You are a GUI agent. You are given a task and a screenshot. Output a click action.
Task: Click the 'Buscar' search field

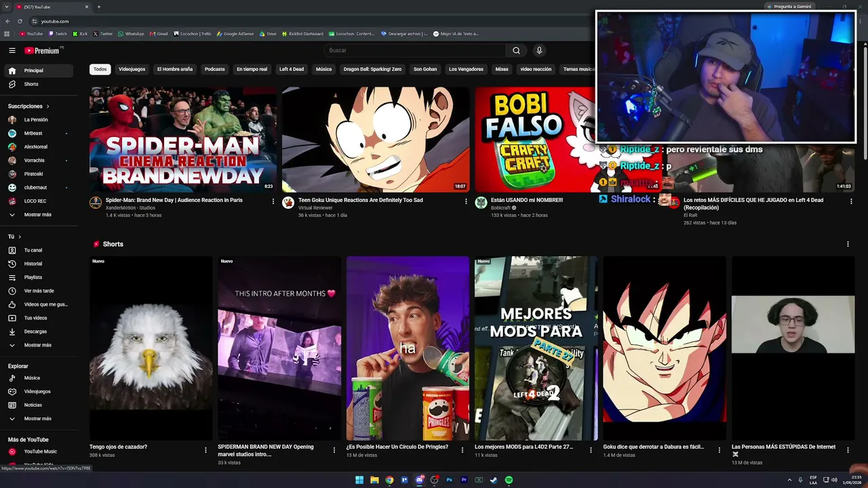pyautogui.click(x=414, y=50)
